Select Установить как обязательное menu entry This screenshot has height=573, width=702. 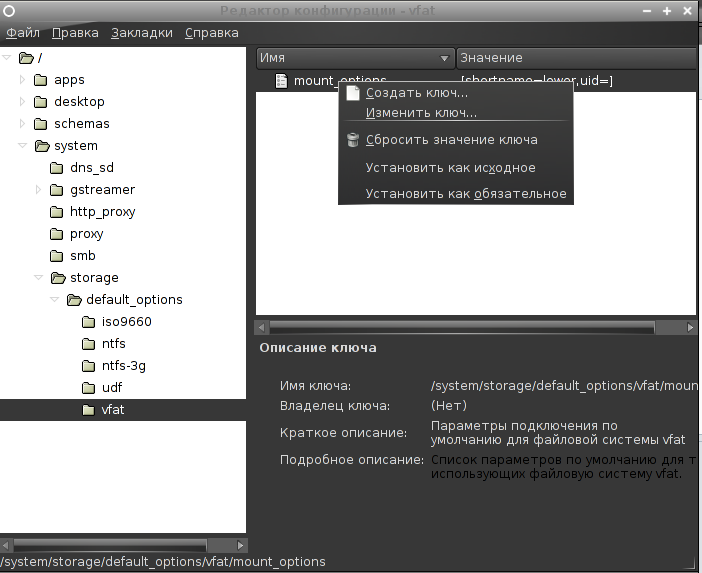[456, 194]
